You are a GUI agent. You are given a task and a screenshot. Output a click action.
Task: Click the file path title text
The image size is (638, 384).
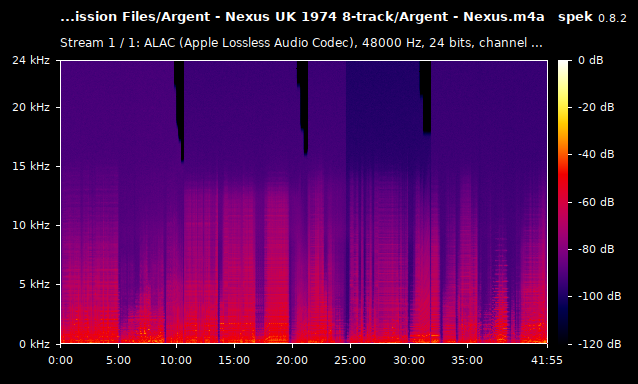302,17
